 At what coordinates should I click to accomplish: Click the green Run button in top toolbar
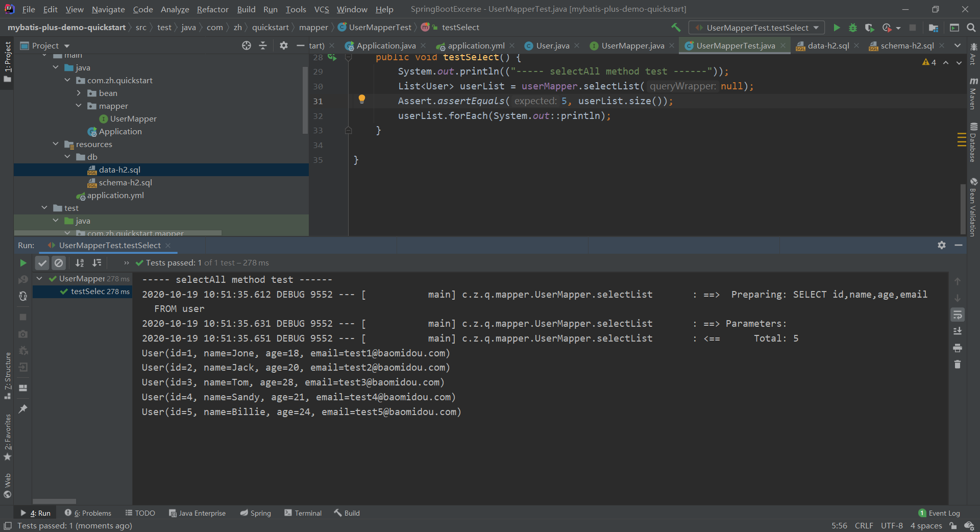tap(837, 28)
